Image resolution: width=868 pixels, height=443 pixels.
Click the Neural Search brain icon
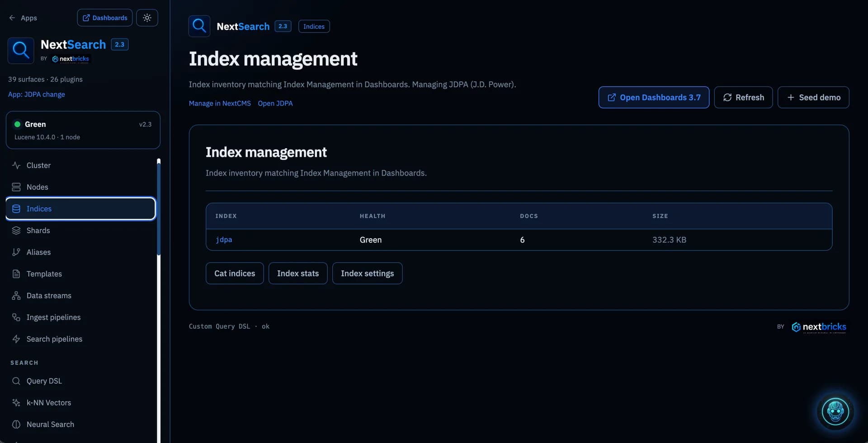(x=16, y=424)
